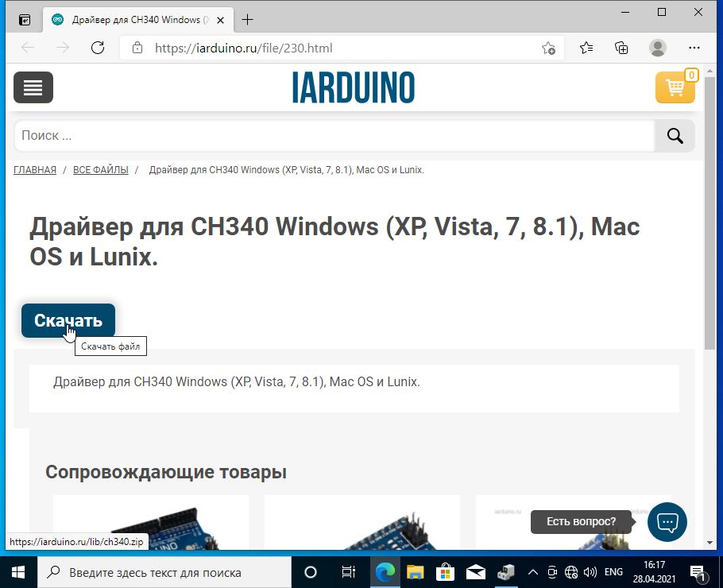Reload the current page

click(98, 48)
